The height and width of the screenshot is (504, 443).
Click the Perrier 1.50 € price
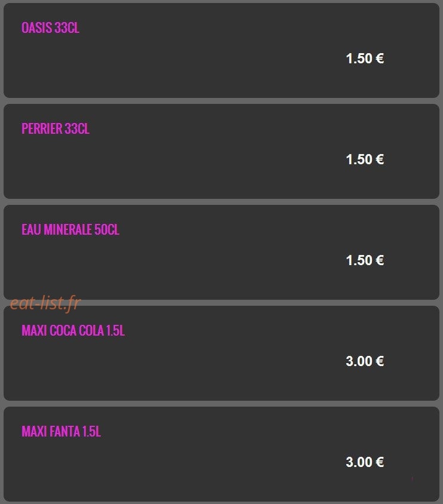(x=365, y=159)
